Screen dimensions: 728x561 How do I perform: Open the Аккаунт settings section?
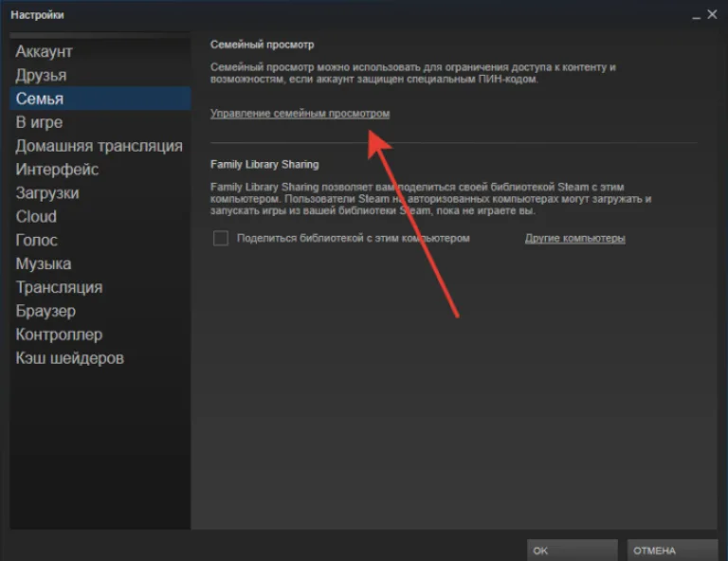tap(45, 51)
